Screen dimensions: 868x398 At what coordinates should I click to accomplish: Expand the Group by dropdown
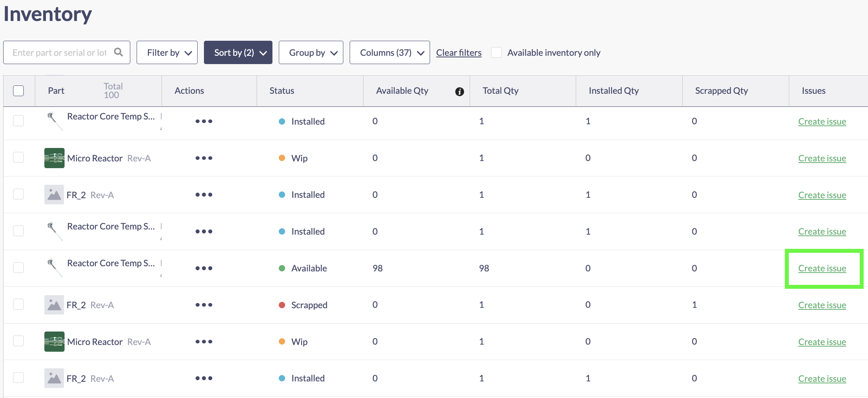(311, 53)
